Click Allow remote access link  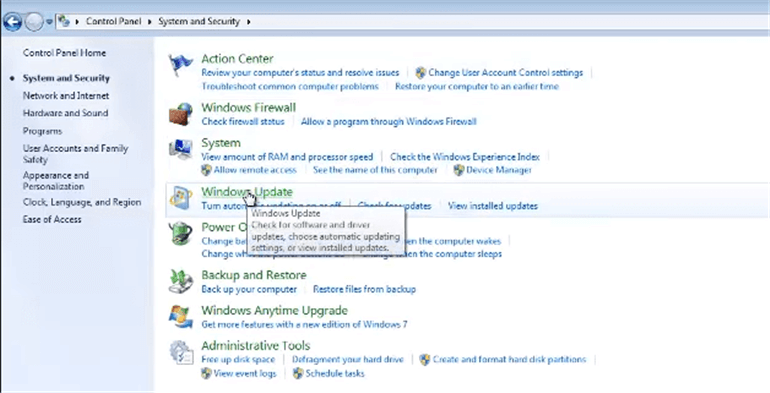(x=255, y=170)
